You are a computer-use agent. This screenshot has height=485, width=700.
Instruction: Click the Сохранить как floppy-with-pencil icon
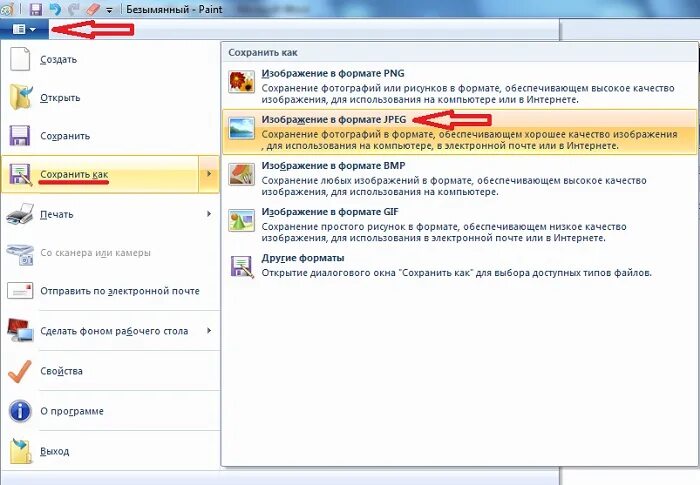point(20,174)
